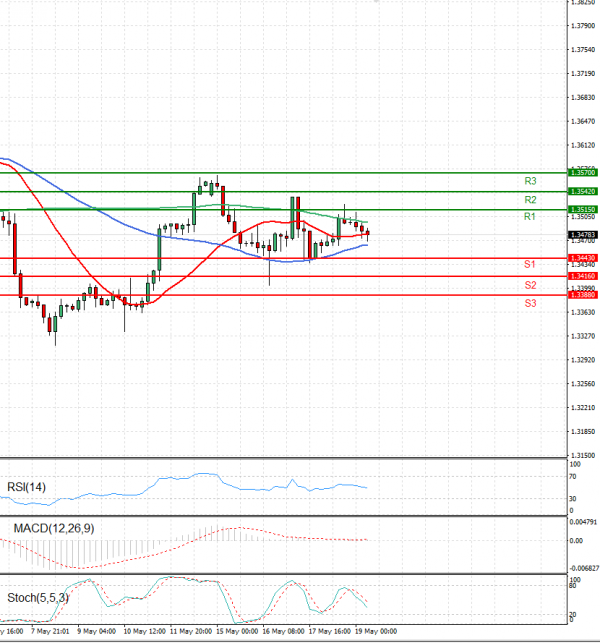Click the 10 May 12:00 time label
Screen dimensions: 600x643
144,631
